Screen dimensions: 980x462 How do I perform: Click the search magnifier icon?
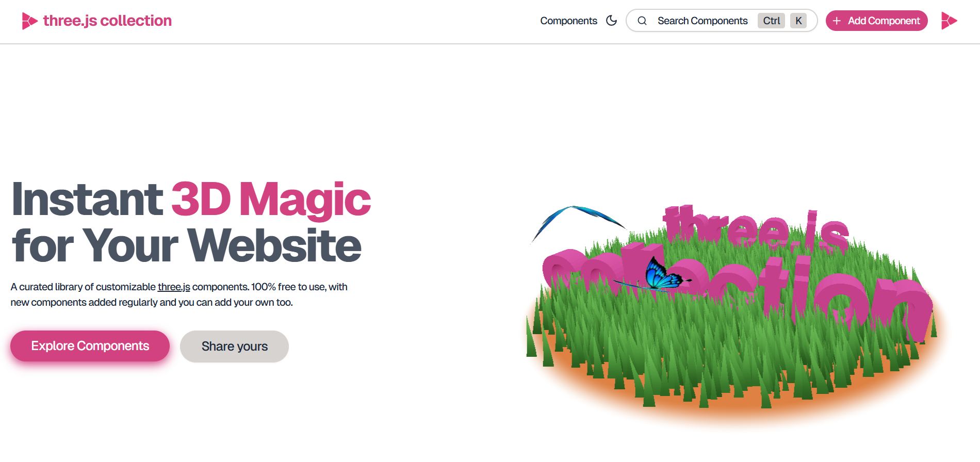pyautogui.click(x=642, y=21)
